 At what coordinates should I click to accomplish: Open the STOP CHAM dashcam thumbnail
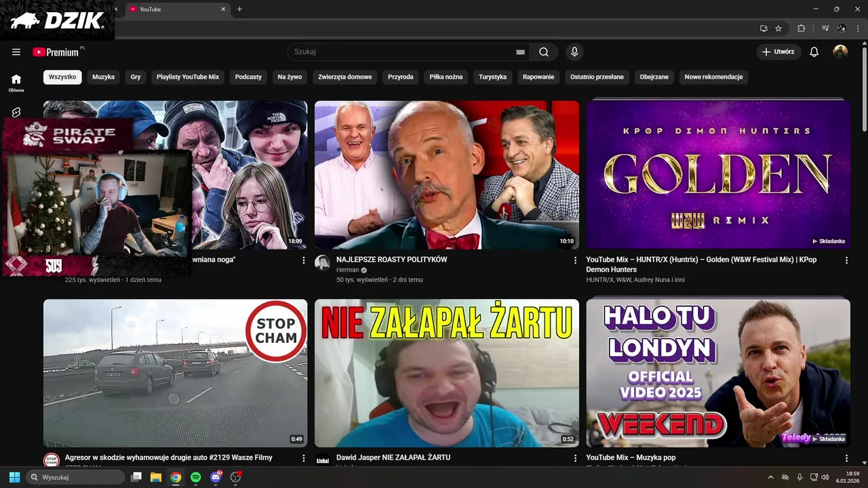(175, 373)
